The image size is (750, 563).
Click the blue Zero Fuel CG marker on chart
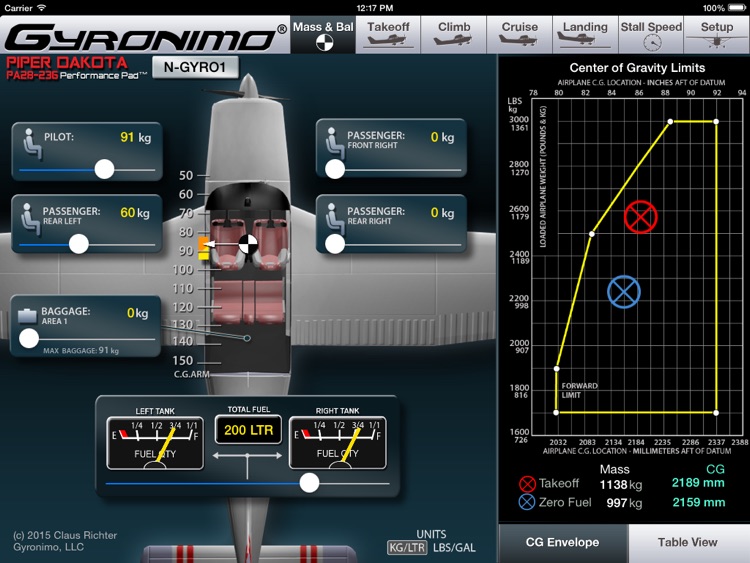click(x=624, y=292)
